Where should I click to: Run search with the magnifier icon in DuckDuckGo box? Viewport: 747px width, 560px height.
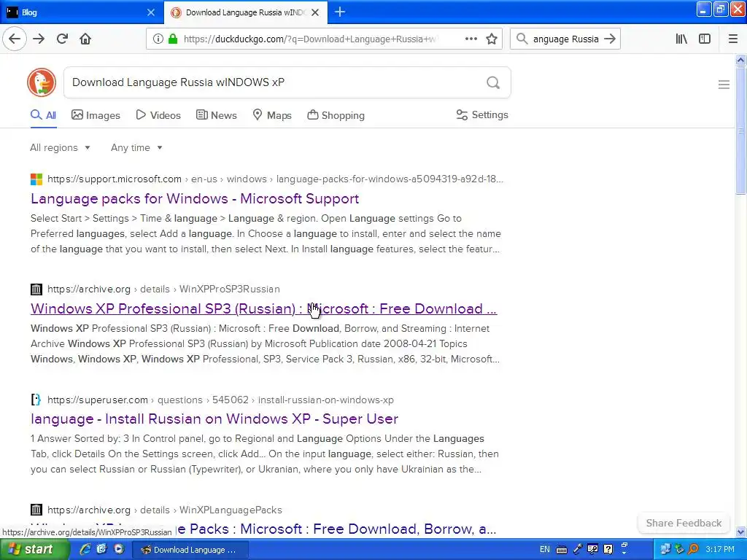point(493,82)
